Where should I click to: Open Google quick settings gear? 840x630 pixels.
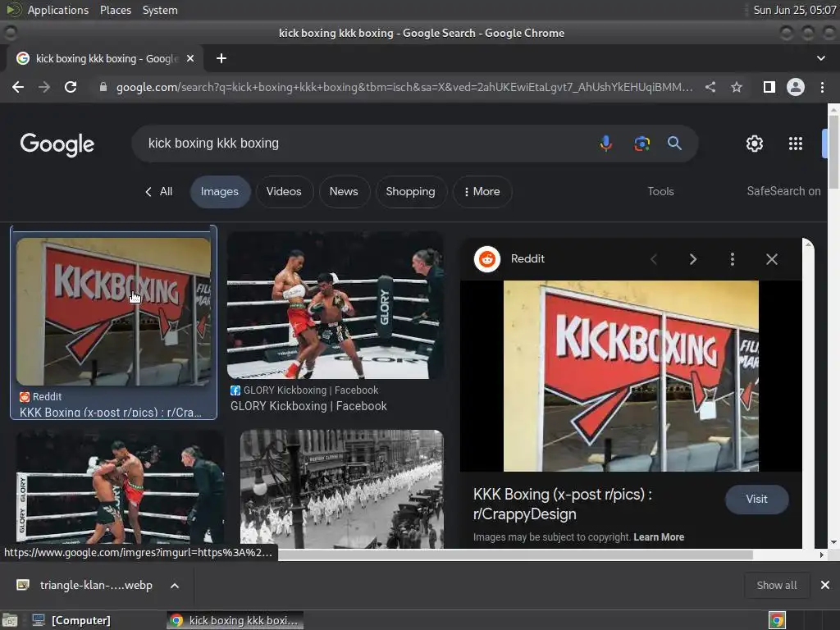click(x=755, y=144)
